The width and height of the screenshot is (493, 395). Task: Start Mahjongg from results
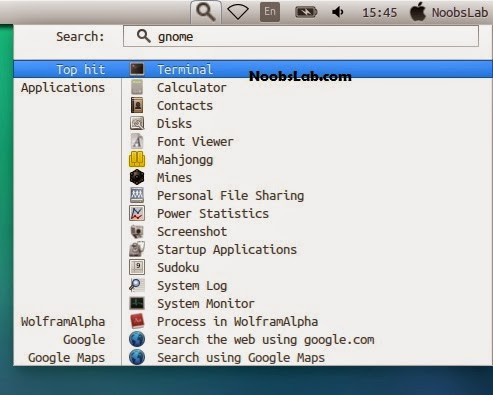click(x=185, y=160)
